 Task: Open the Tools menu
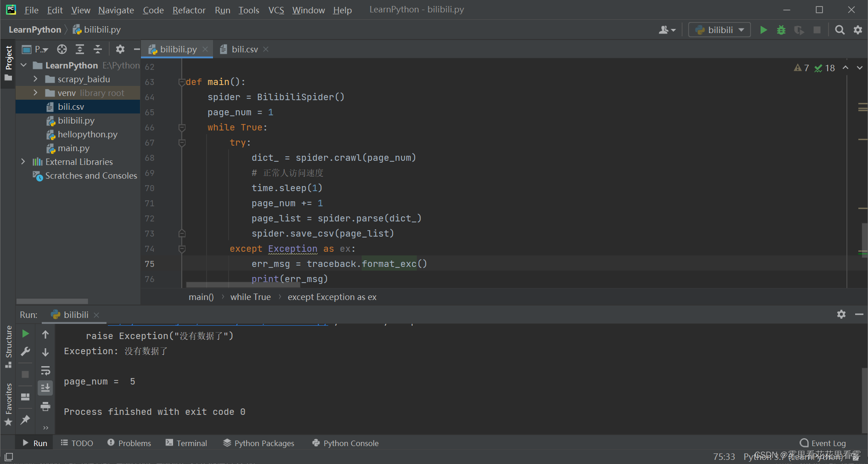tap(249, 10)
